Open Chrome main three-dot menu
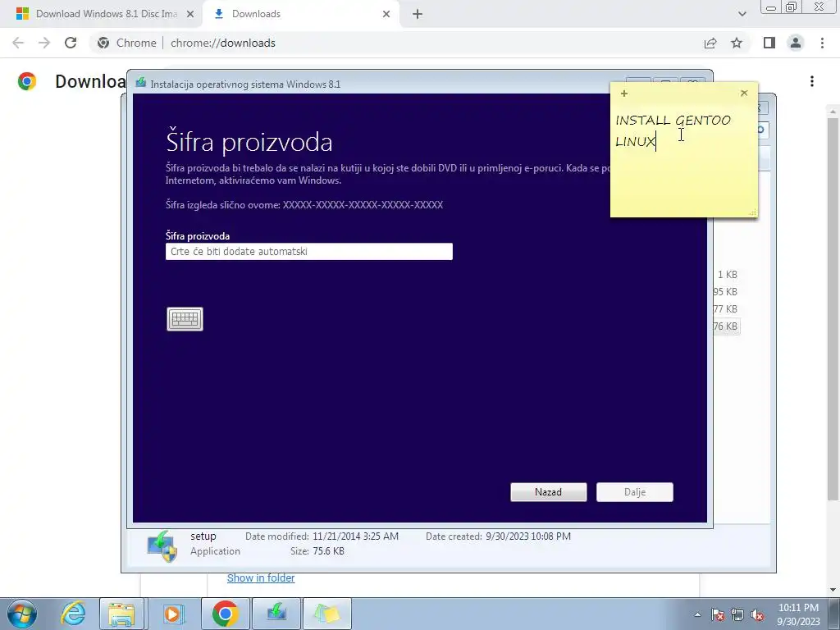 822,43
